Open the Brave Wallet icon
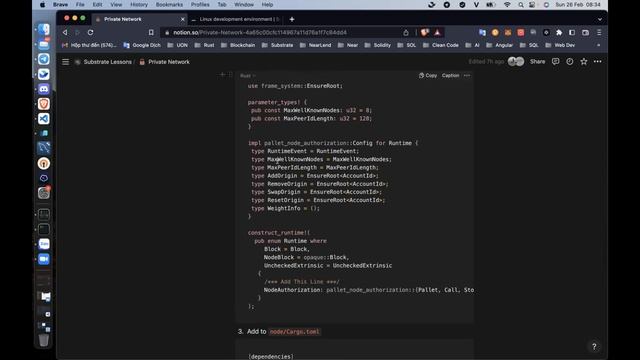The height and width of the screenshot is (360, 640). [x=585, y=32]
